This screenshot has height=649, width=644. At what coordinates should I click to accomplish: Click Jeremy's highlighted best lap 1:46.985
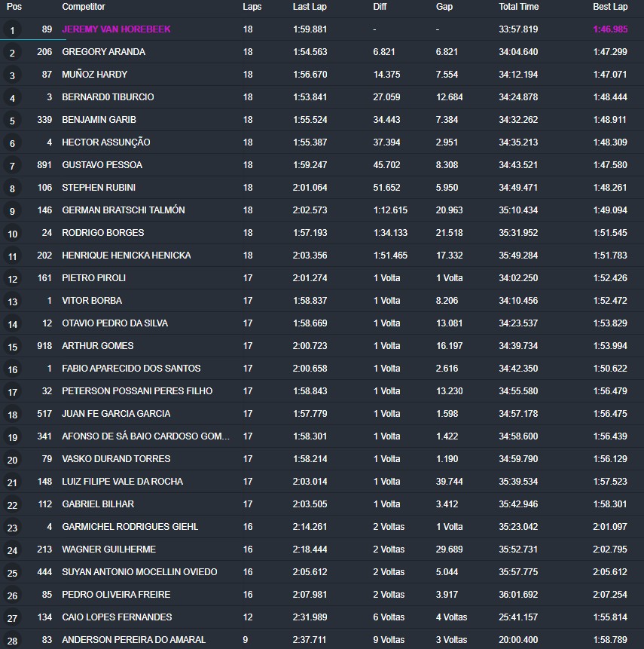click(609, 29)
